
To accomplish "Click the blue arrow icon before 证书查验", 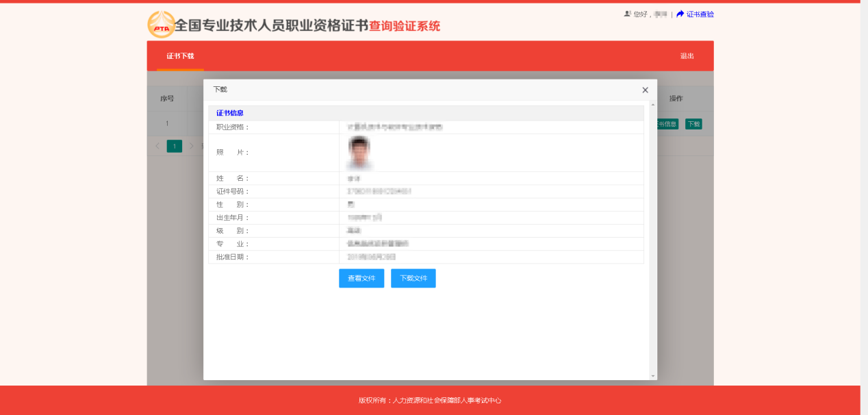I will [x=678, y=13].
